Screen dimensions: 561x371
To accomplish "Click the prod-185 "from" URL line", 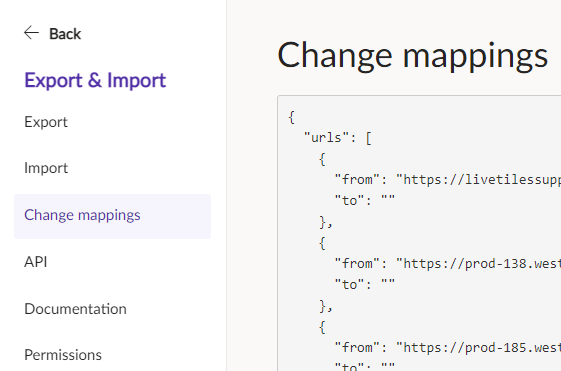I will pos(448,348).
